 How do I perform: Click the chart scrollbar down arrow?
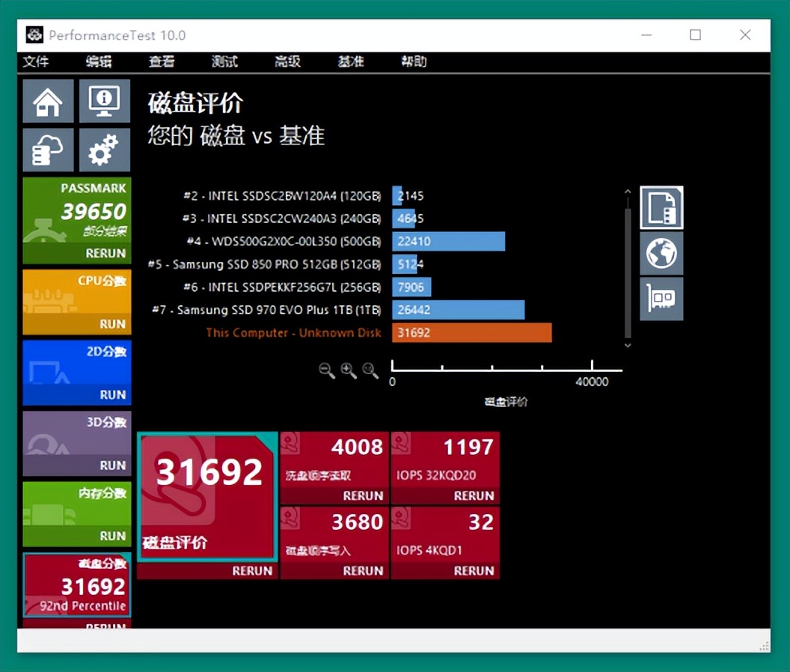pyautogui.click(x=628, y=346)
